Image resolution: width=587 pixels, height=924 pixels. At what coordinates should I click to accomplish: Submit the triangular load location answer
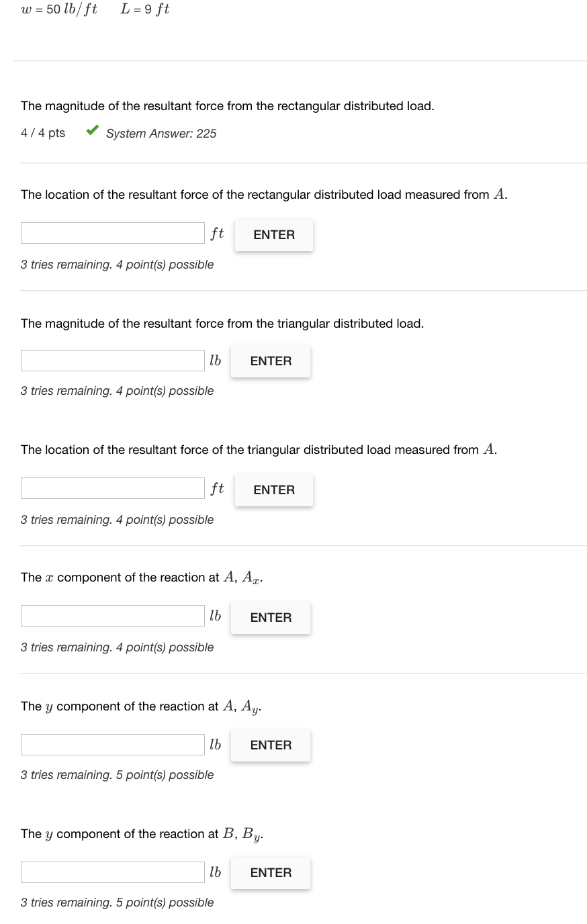tap(274, 490)
